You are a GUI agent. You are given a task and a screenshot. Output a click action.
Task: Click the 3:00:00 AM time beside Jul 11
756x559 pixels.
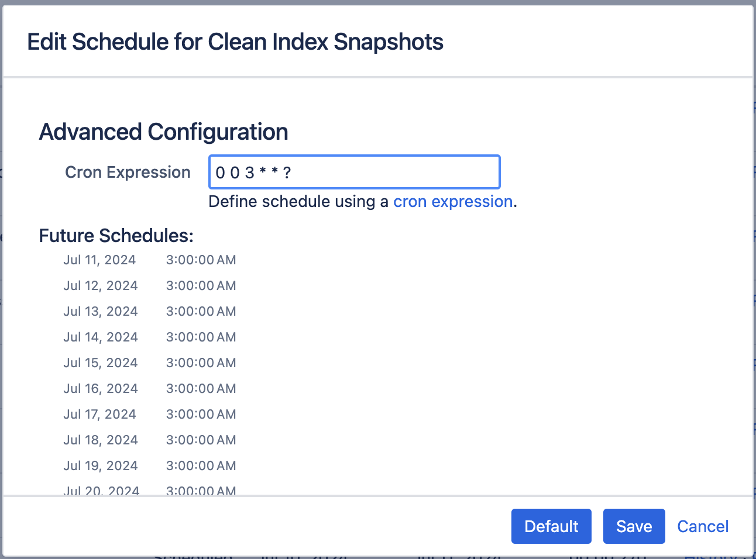coord(201,260)
